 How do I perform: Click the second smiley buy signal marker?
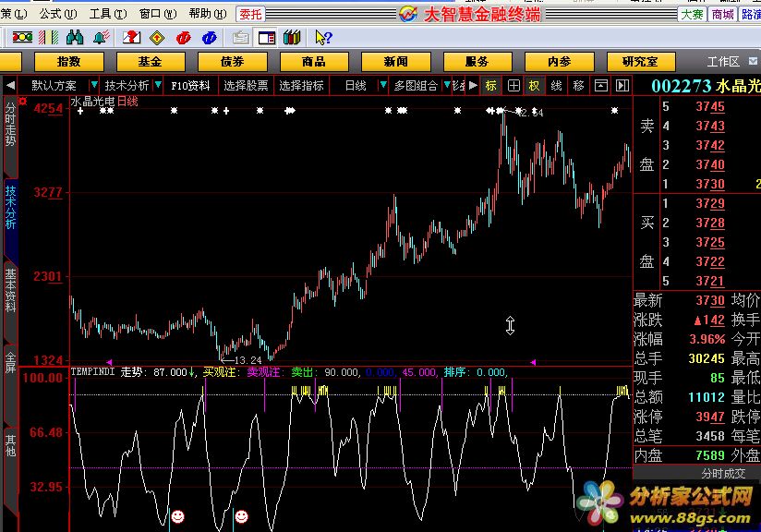241,516
